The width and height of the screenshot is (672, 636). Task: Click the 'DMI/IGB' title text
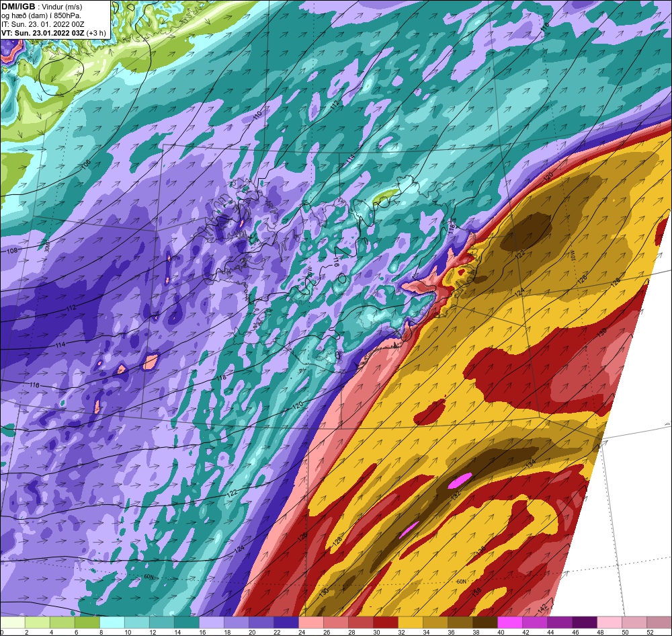(x=18, y=7)
